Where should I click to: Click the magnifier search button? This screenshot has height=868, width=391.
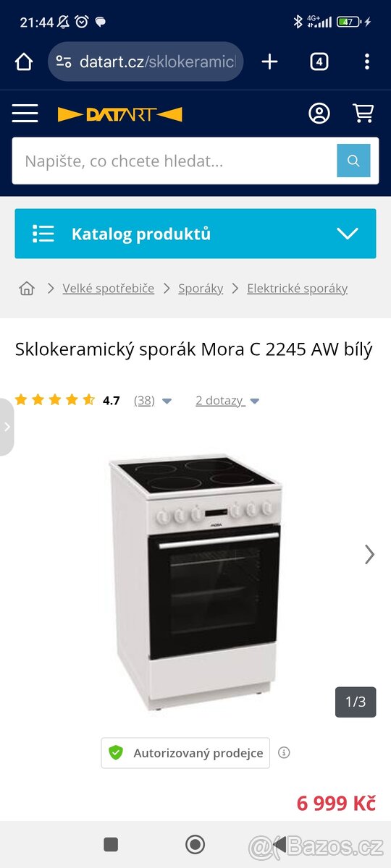(353, 161)
